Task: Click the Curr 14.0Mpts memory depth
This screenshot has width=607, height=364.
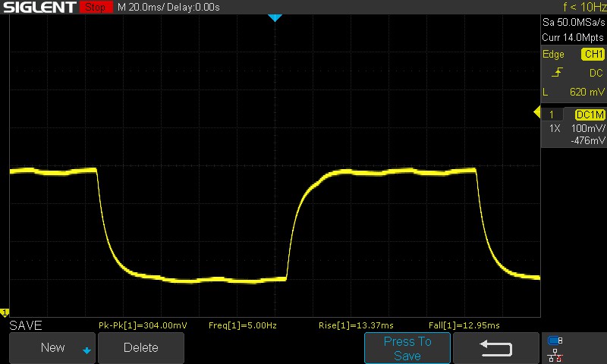Action: coord(573,37)
